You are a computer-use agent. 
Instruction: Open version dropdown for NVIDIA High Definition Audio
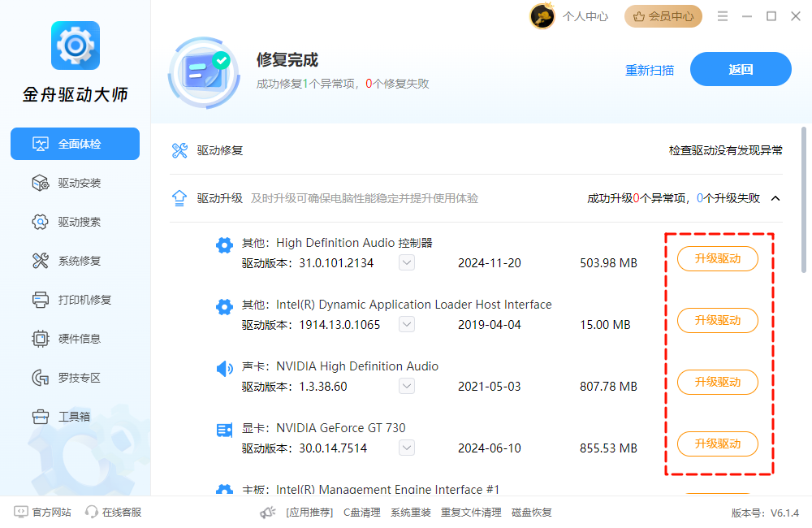[x=406, y=386]
